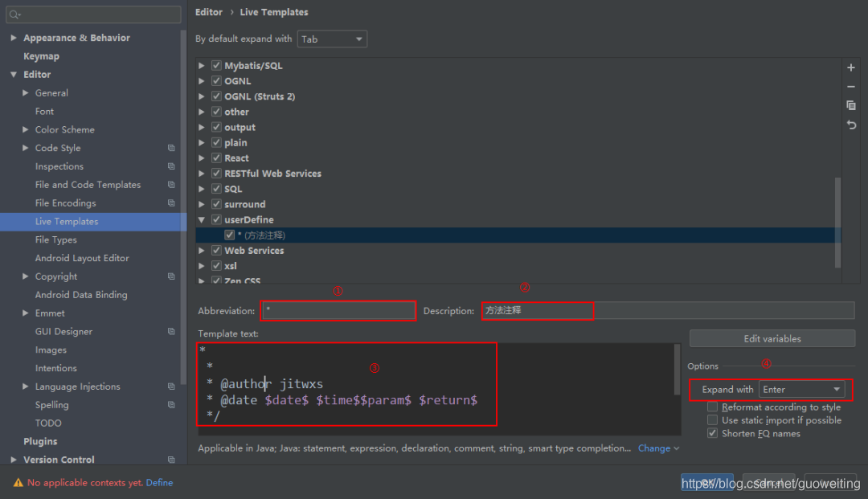This screenshot has width=868, height=499.
Task: Click the search magnifier icon in settings
Action: tap(14, 14)
